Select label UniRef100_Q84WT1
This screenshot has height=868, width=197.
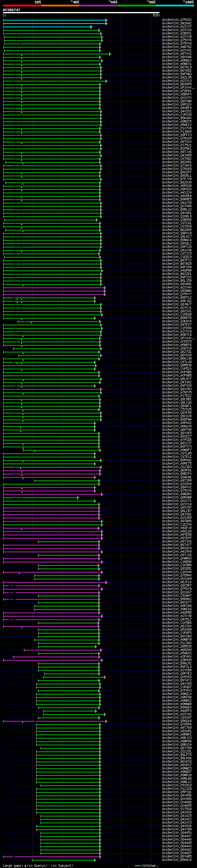point(176,406)
